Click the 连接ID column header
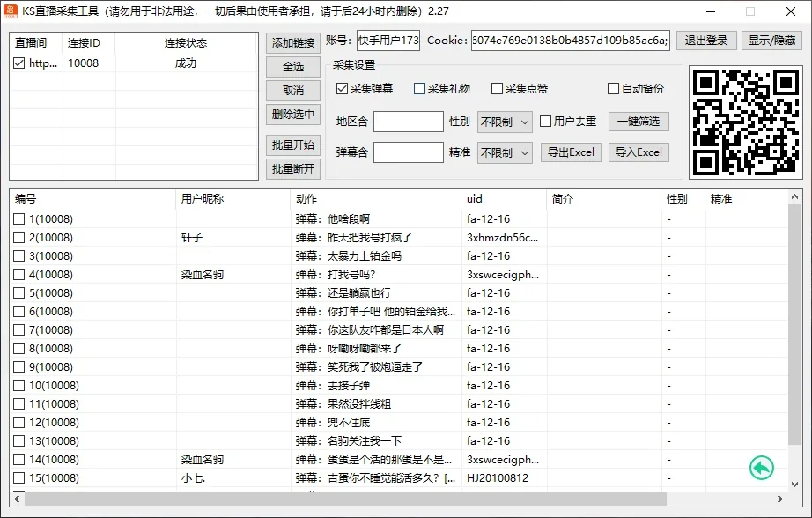This screenshot has height=518, width=812. 89,43
